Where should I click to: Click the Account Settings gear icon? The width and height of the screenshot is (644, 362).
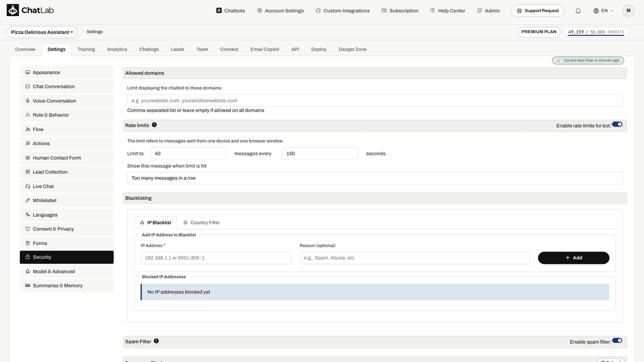(260, 10)
